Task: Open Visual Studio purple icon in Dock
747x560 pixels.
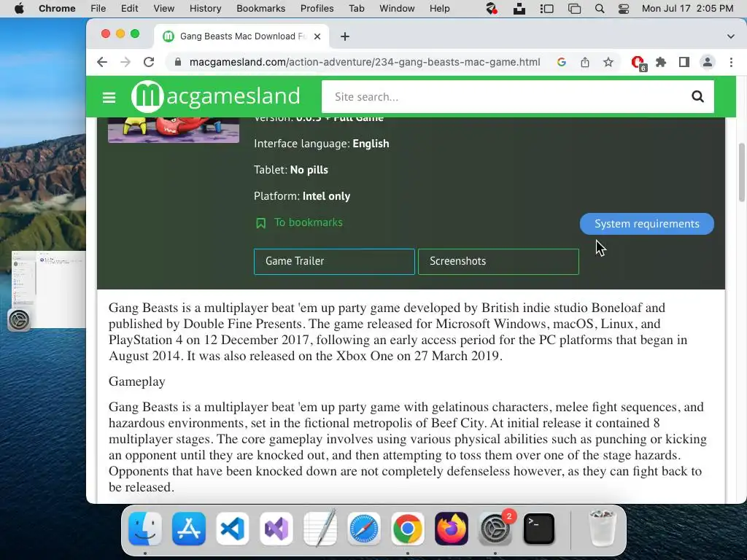Action: (x=276, y=529)
